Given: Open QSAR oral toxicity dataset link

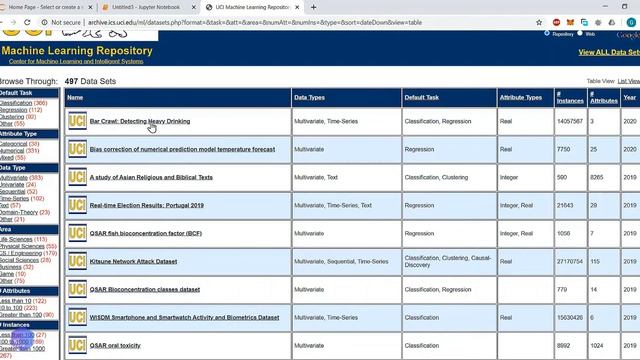Looking at the screenshot, I should [115, 345].
